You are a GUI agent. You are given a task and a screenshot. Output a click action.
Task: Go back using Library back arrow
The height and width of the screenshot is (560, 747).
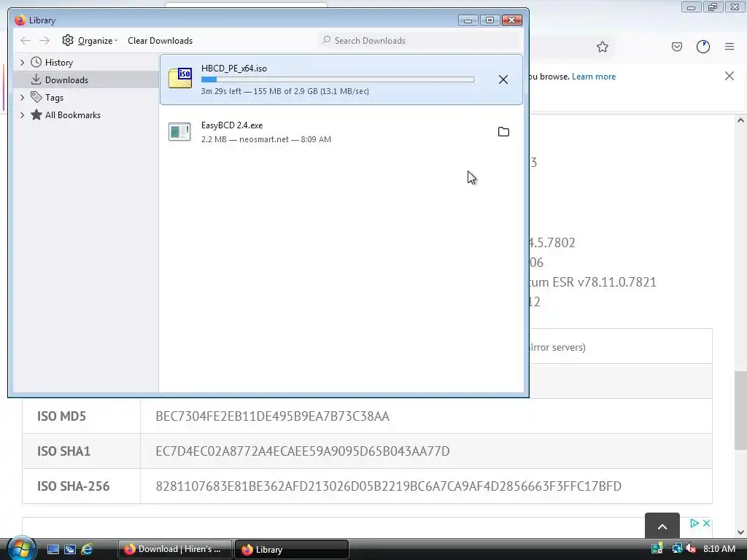[26, 41]
